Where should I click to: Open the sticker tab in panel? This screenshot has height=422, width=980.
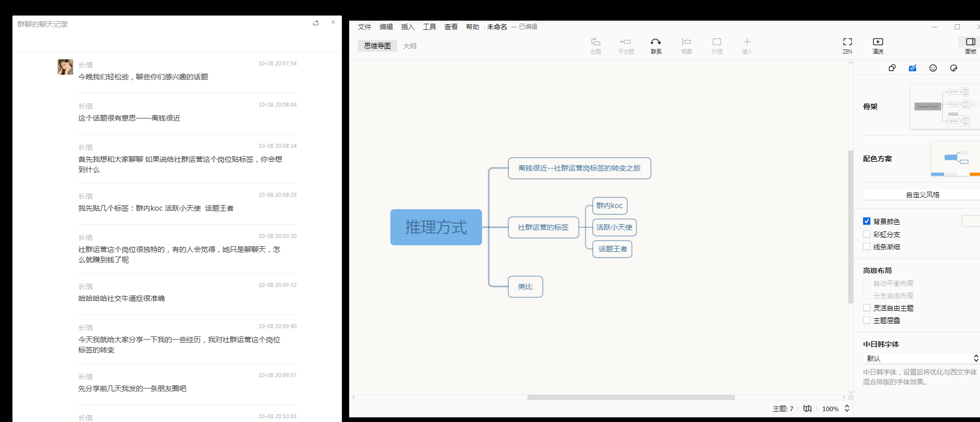coord(954,68)
